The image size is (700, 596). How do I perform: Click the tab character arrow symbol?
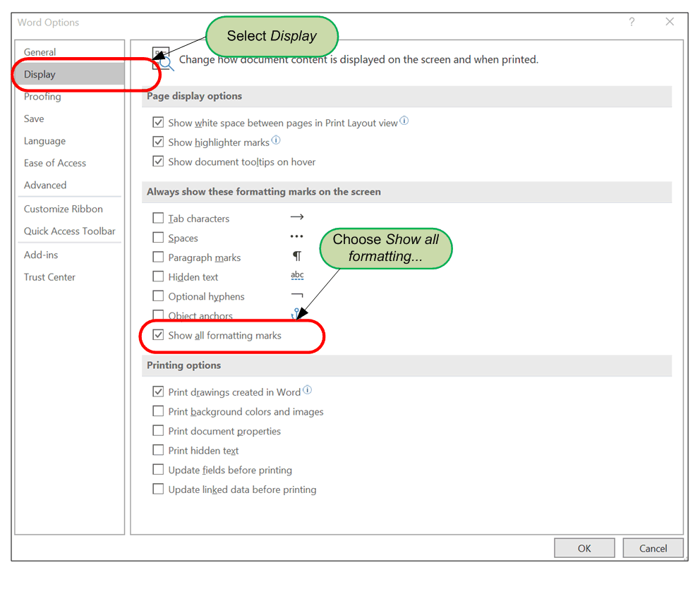pyautogui.click(x=297, y=217)
